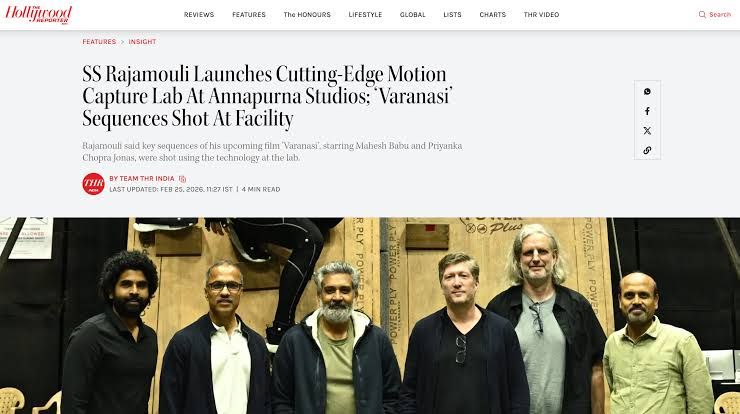The height and width of the screenshot is (414, 740).
Task: Click the Insight breadcrumb link
Action: tap(142, 42)
